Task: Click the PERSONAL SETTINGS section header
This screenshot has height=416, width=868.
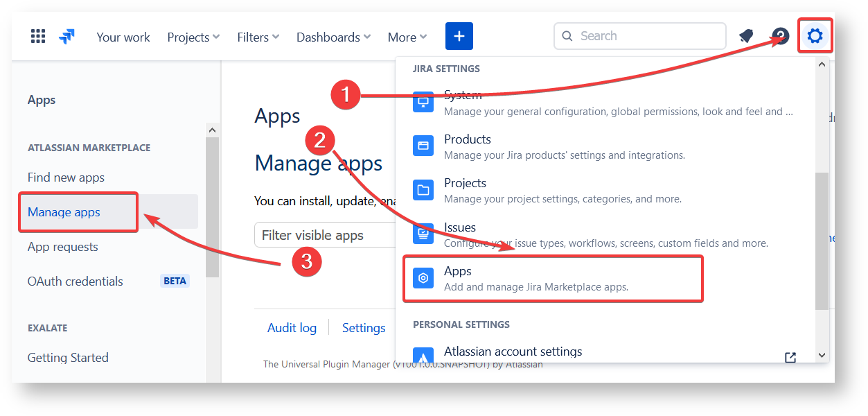Action: (461, 324)
